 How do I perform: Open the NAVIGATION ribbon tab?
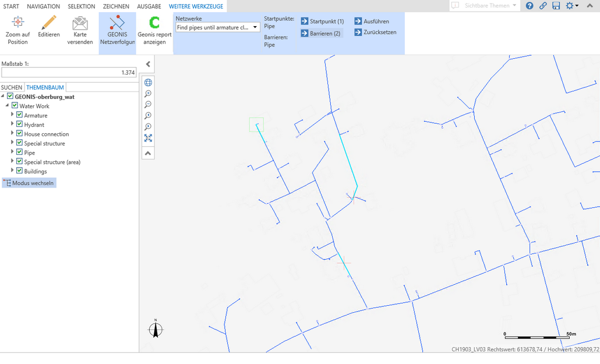pyautogui.click(x=43, y=6)
